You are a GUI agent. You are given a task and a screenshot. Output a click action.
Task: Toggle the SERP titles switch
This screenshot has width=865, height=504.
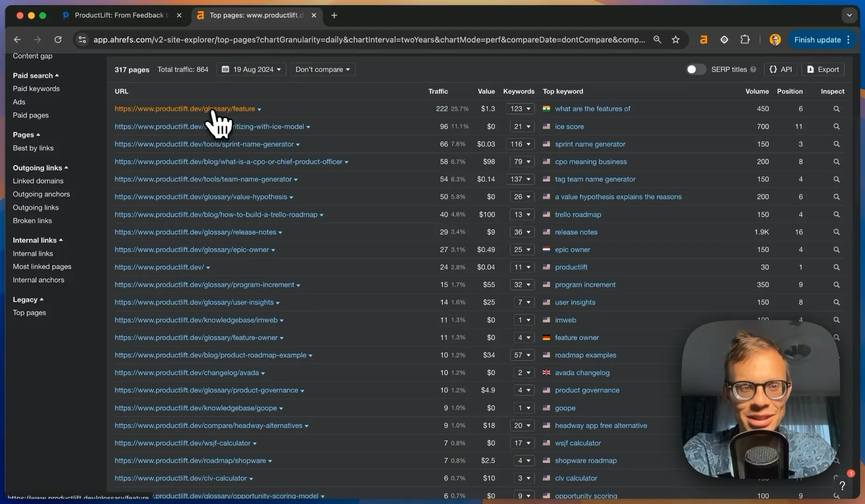point(695,70)
